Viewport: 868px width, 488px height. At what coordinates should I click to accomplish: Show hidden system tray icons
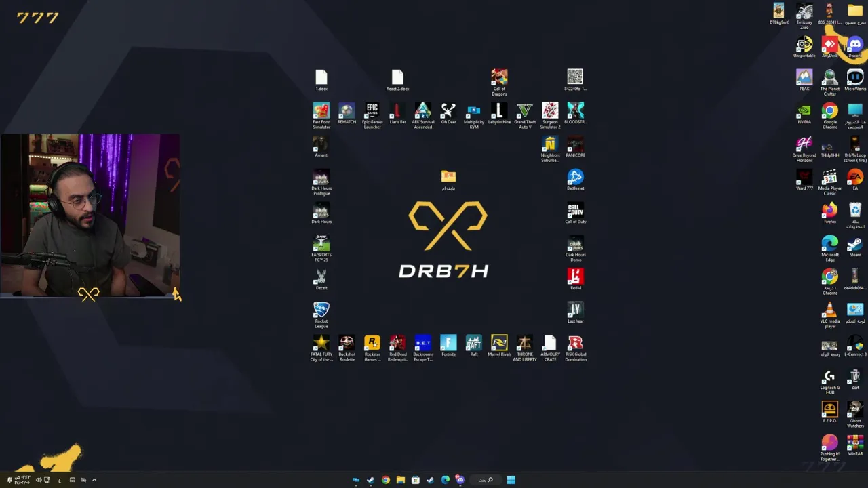pos(94,480)
